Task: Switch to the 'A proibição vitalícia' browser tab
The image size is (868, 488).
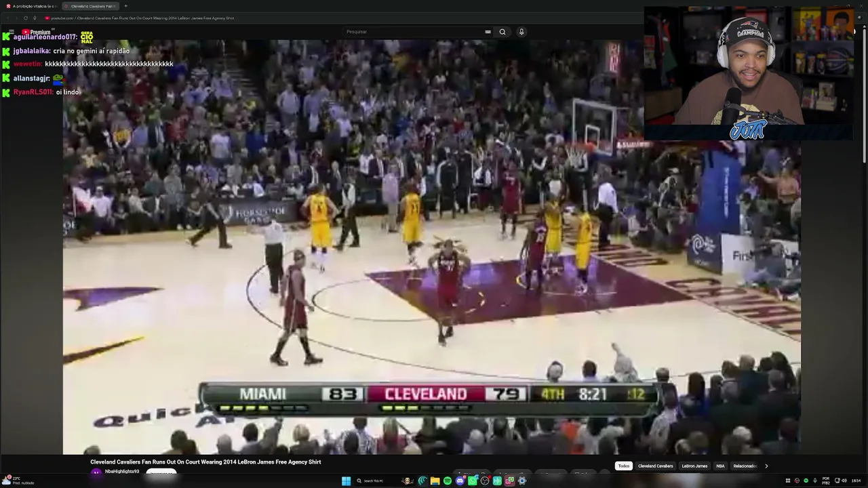Action: click(33, 6)
